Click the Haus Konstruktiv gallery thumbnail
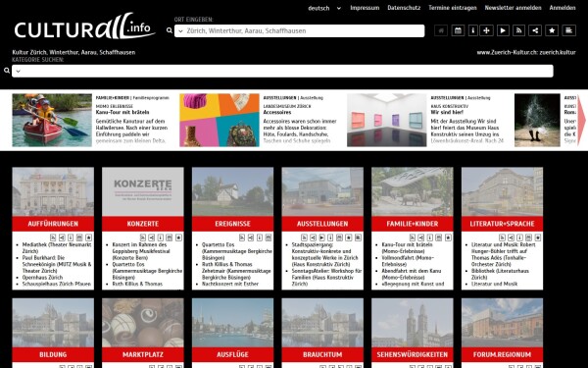 (x=387, y=120)
